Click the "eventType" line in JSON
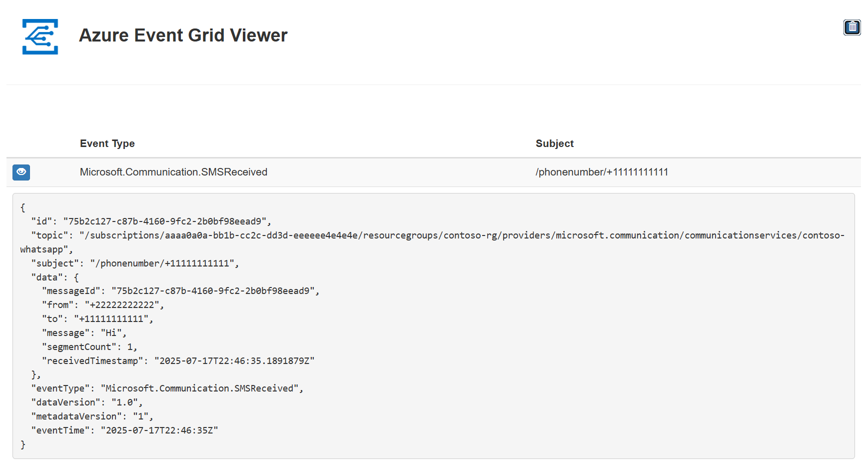Image resolution: width=868 pixels, height=476 pixels. (x=167, y=388)
